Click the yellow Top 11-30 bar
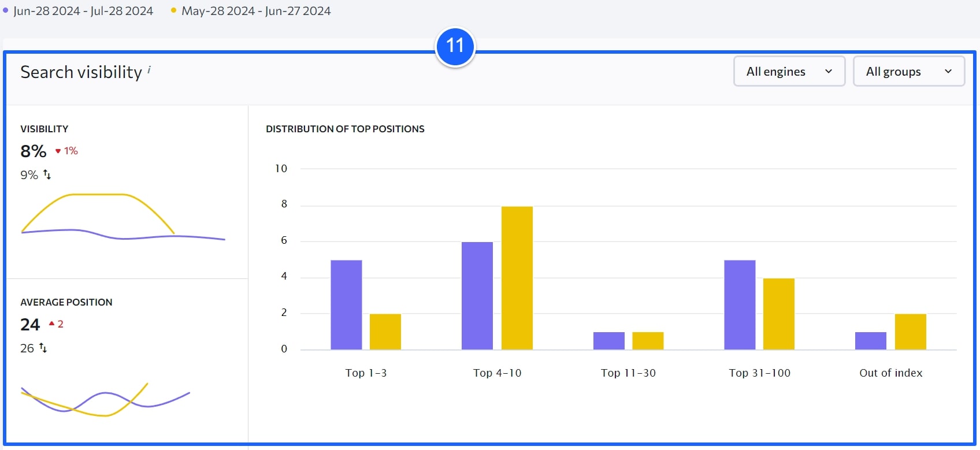This screenshot has height=450, width=980. tap(648, 341)
